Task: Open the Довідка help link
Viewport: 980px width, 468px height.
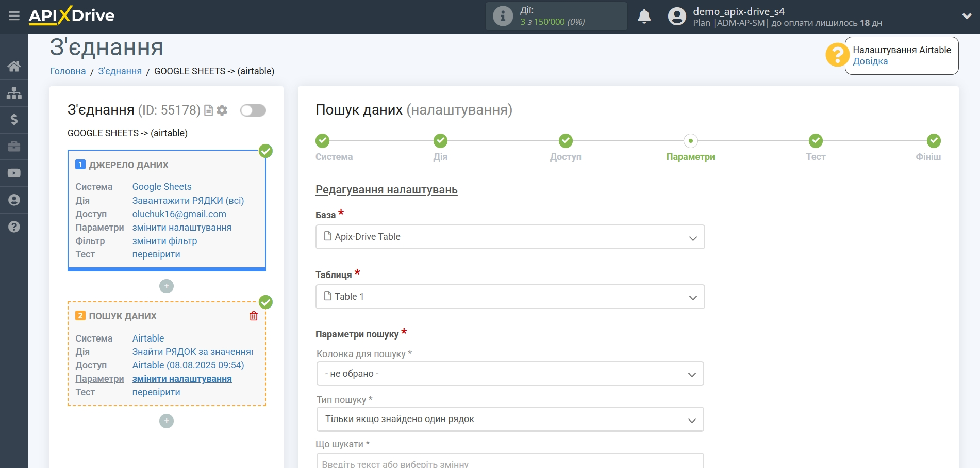Action: (870, 61)
